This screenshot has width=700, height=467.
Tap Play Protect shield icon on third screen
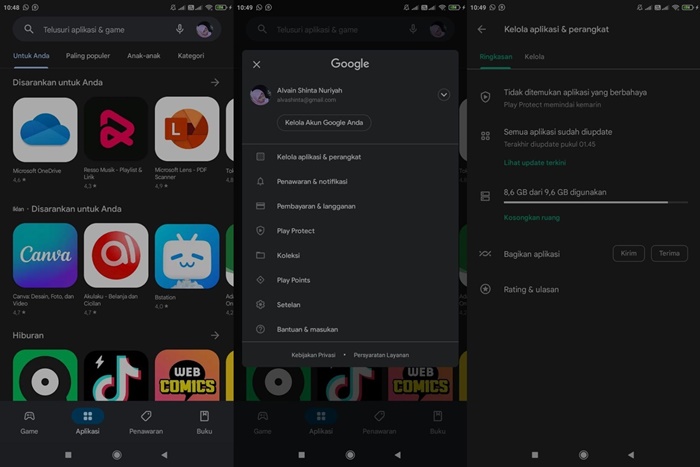point(485,97)
